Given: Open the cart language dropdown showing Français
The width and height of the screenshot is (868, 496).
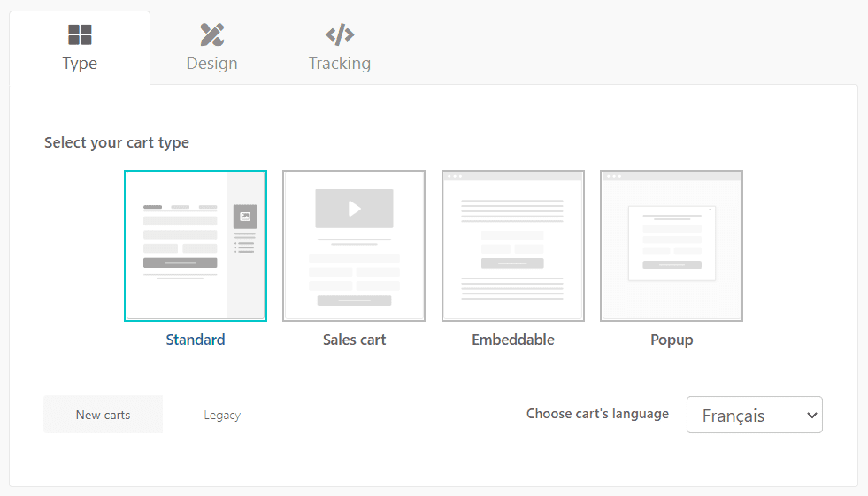Looking at the screenshot, I should click(755, 415).
